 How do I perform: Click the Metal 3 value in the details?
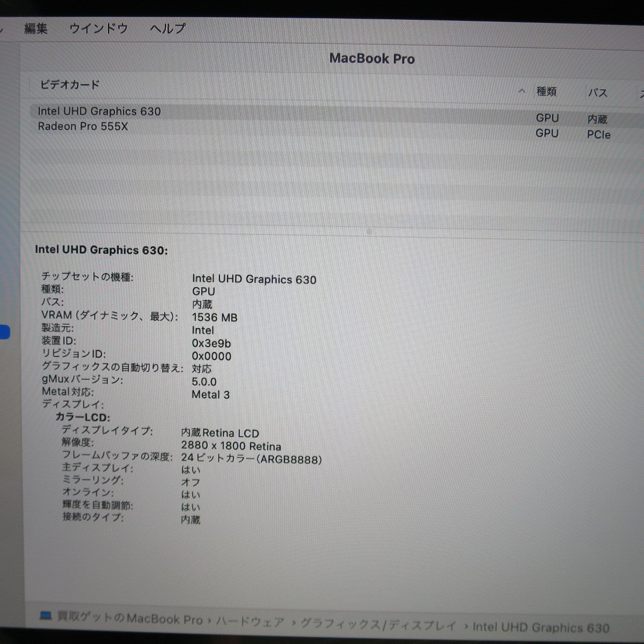point(210,394)
